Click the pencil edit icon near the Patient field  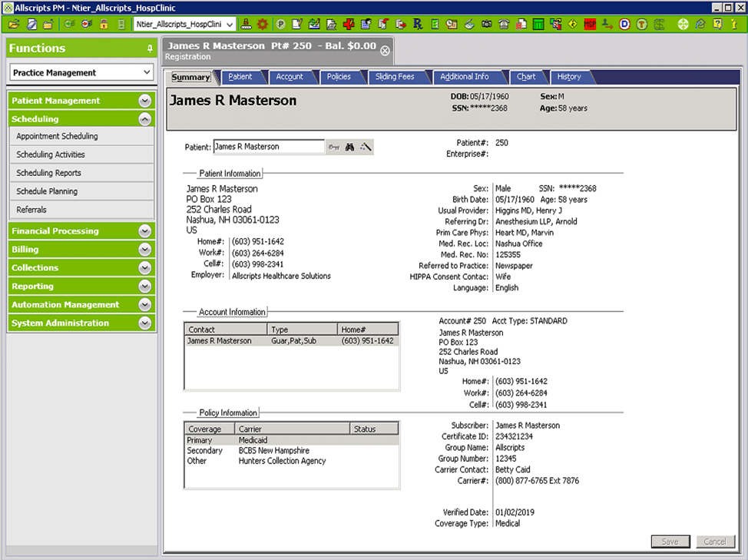[365, 147]
